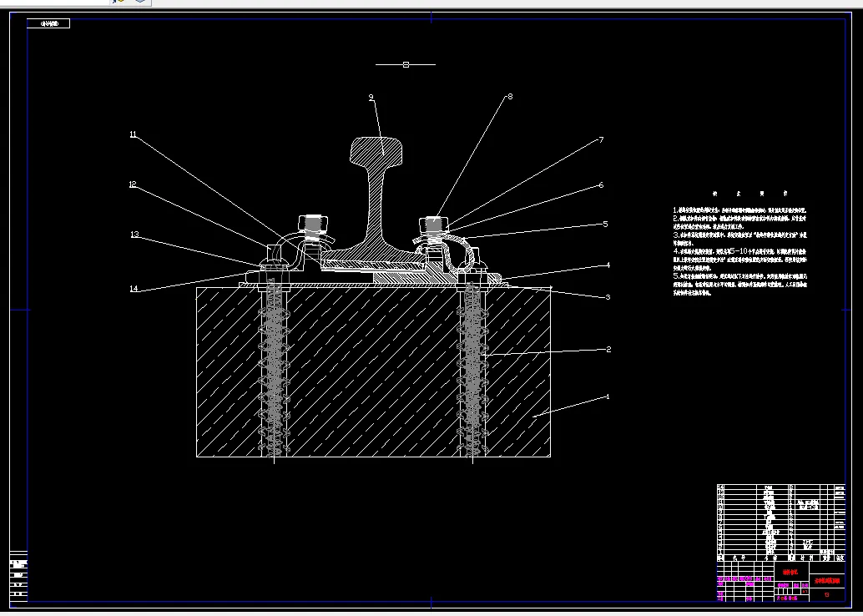Click technical requirement paragraph numbered 1

[739, 210]
